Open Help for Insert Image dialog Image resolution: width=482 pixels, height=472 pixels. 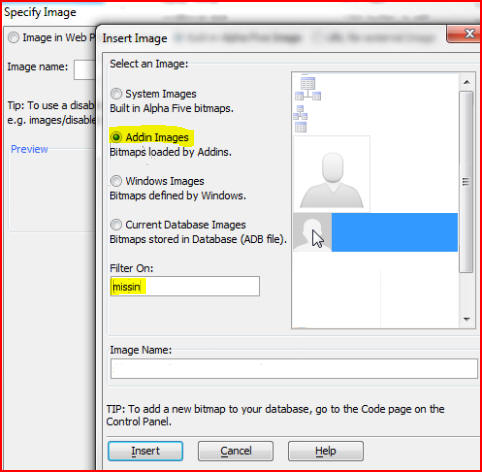coord(326,451)
